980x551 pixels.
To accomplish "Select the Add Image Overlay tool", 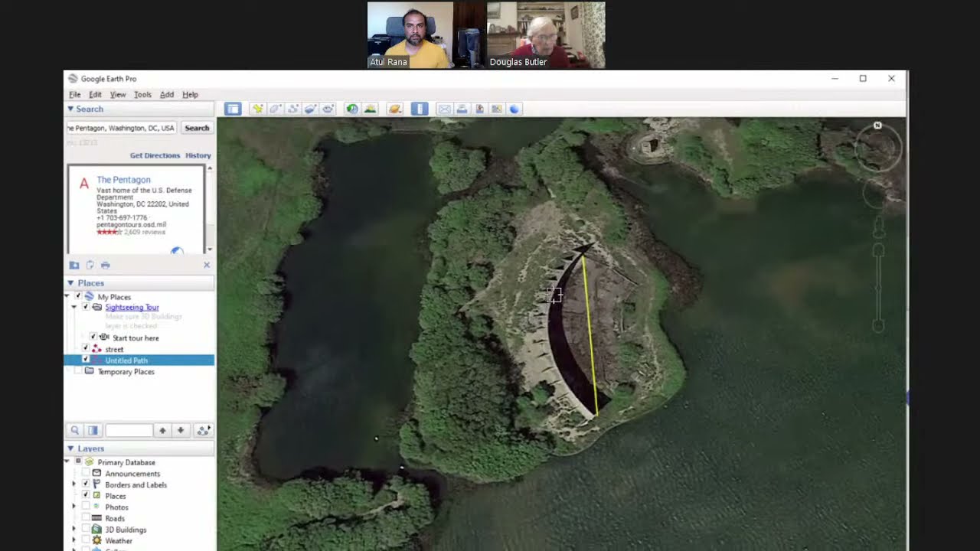I will [311, 109].
